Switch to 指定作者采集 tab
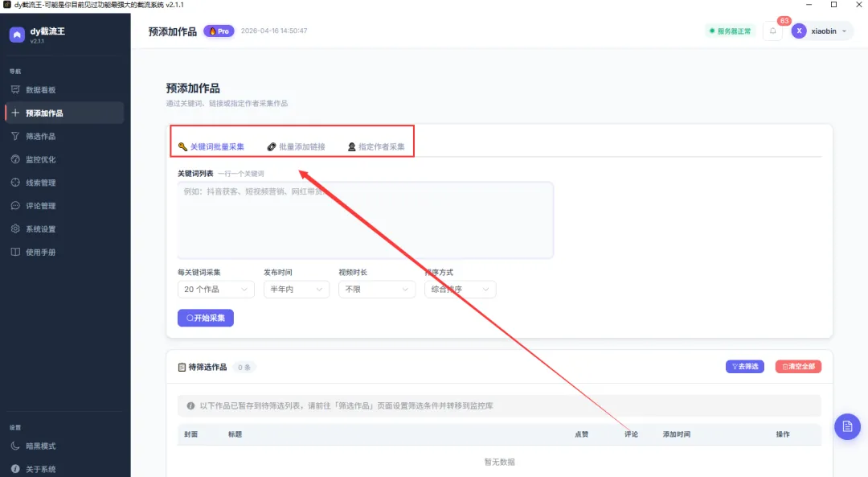The width and height of the screenshot is (868, 477). point(376,147)
